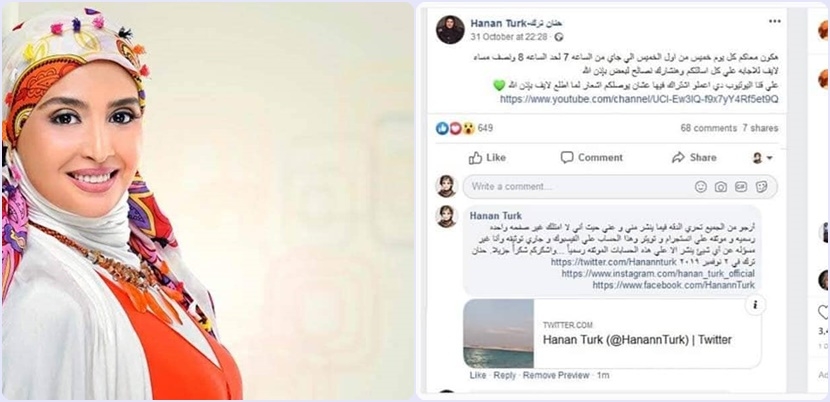830x402 pixels.
Task: Open the instagram hanan_turk_official link
Action: click(658, 274)
